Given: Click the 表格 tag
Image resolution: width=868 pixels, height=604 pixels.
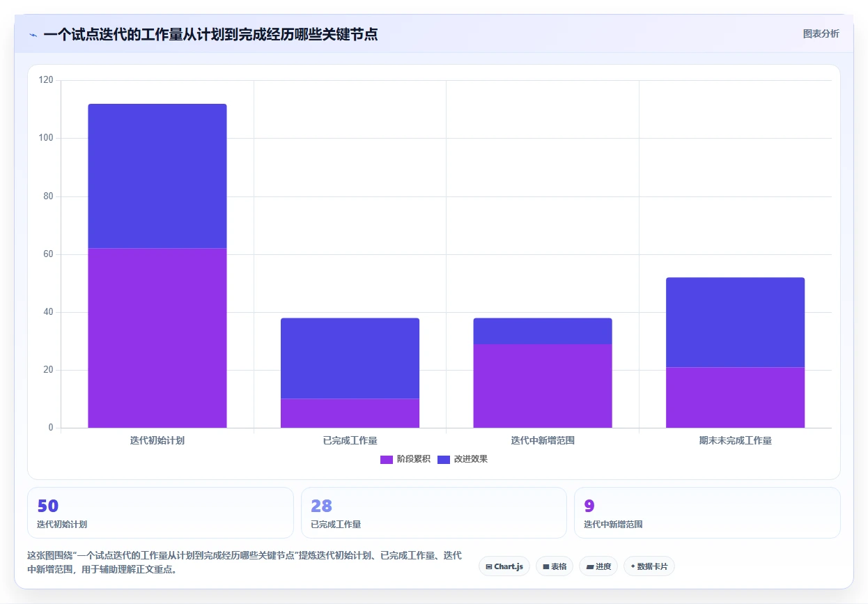Looking at the screenshot, I should 555,566.
